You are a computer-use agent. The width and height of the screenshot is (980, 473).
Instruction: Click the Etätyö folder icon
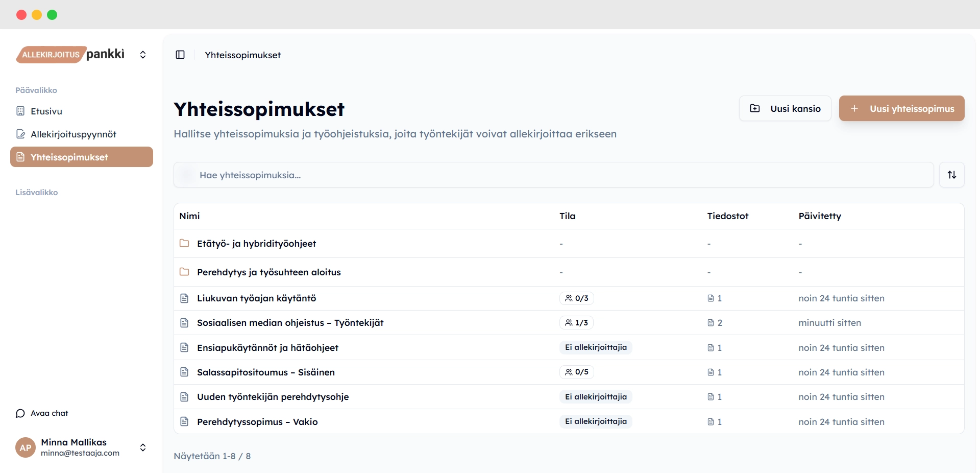pyautogui.click(x=184, y=243)
